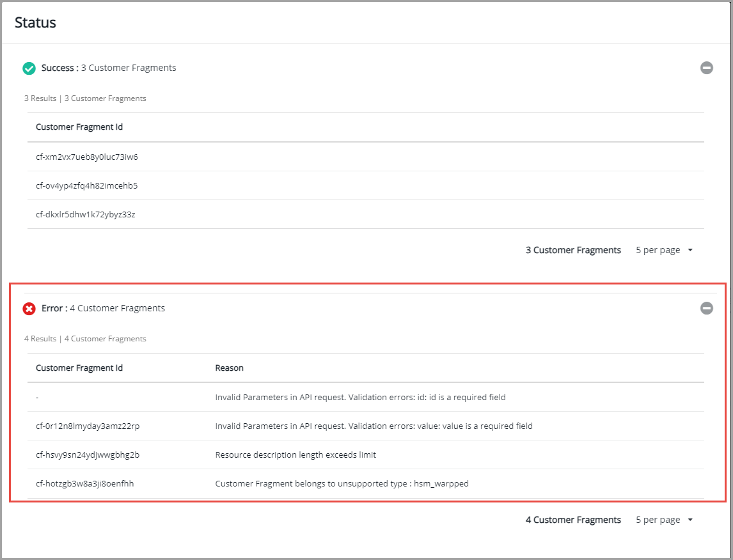733x560 pixels.
Task: Click fragment ID cf-0r12n8lmyday3amz22rp
Action: 88,426
